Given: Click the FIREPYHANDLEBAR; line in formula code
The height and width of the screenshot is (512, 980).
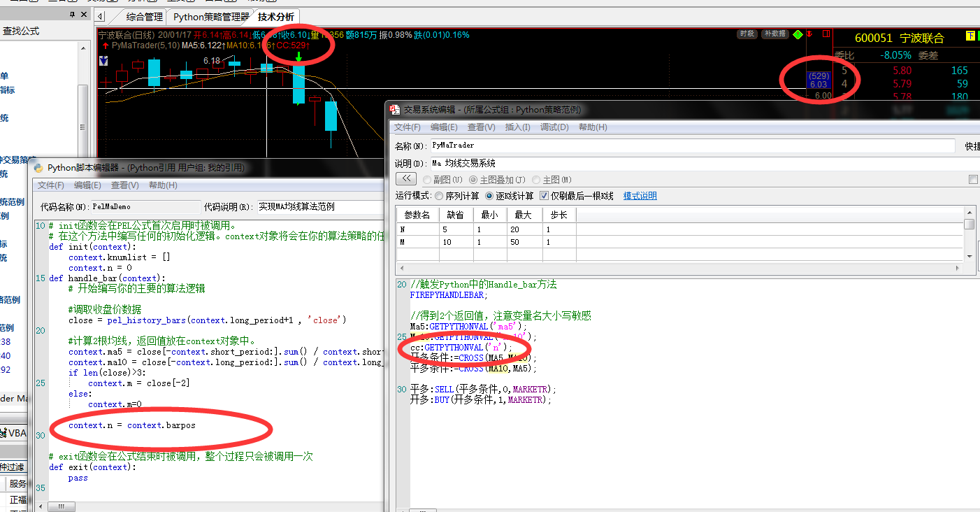Looking at the screenshot, I should click(448, 295).
